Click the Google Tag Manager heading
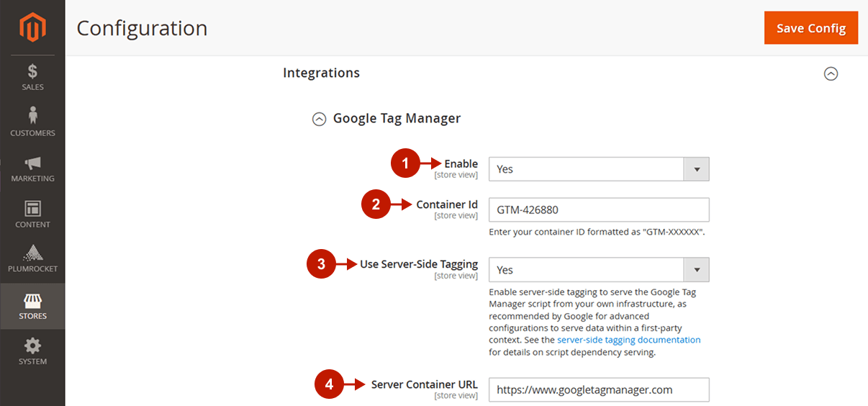 coord(397,118)
